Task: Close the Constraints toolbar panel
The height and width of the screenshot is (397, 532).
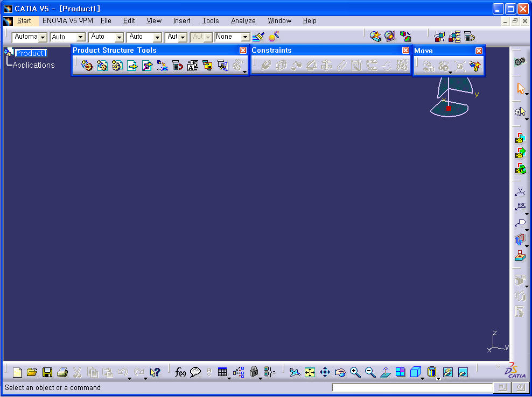Action: (x=405, y=50)
